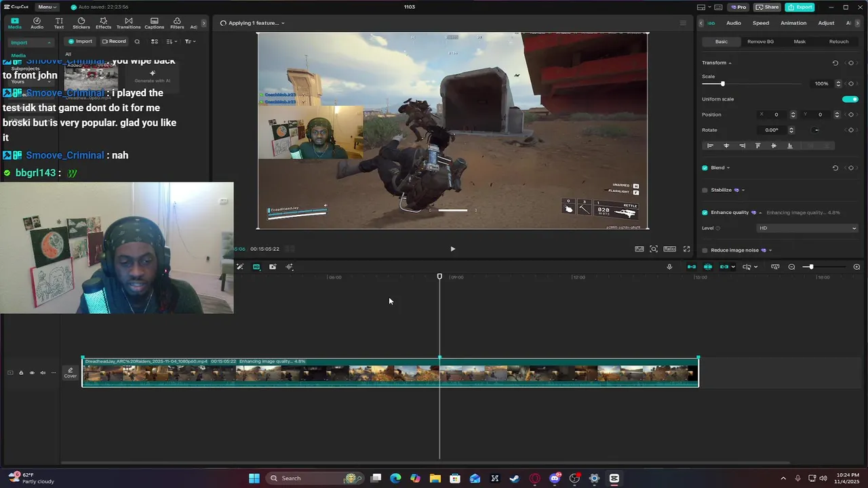The image size is (868, 488).
Task: Click the Import media button
Action: (x=80, y=41)
